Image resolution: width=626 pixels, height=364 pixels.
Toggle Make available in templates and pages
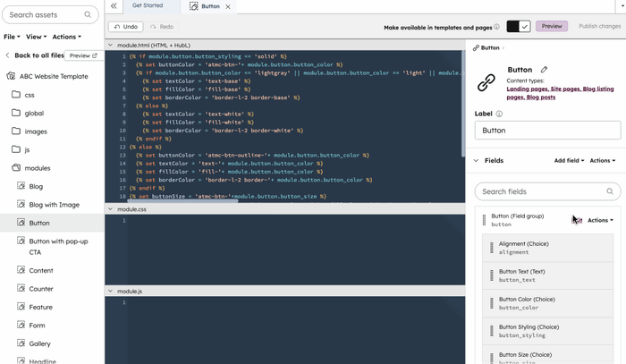point(519,27)
